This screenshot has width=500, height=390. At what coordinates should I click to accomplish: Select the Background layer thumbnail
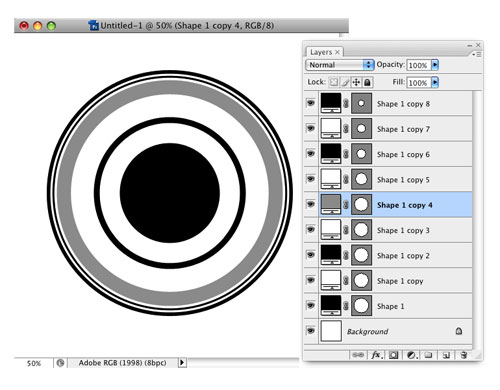click(x=331, y=331)
